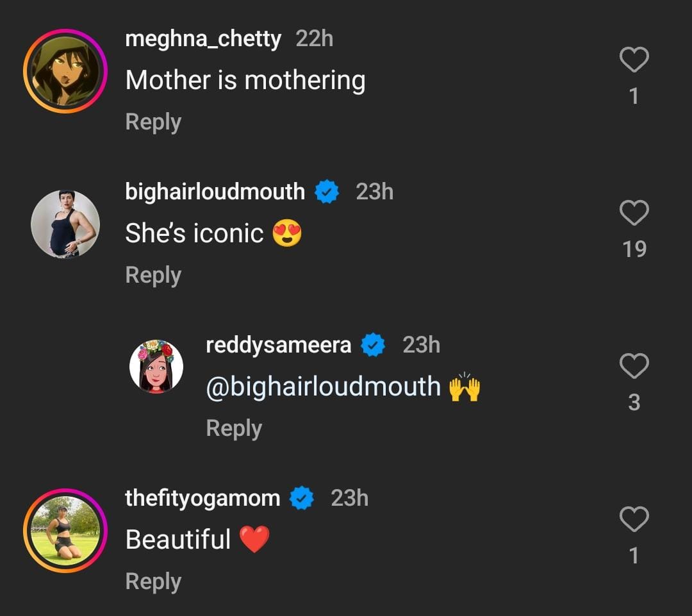Reply to bighairloudmouth's comment
Screen dimensions: 692x616
click(153, 275)
